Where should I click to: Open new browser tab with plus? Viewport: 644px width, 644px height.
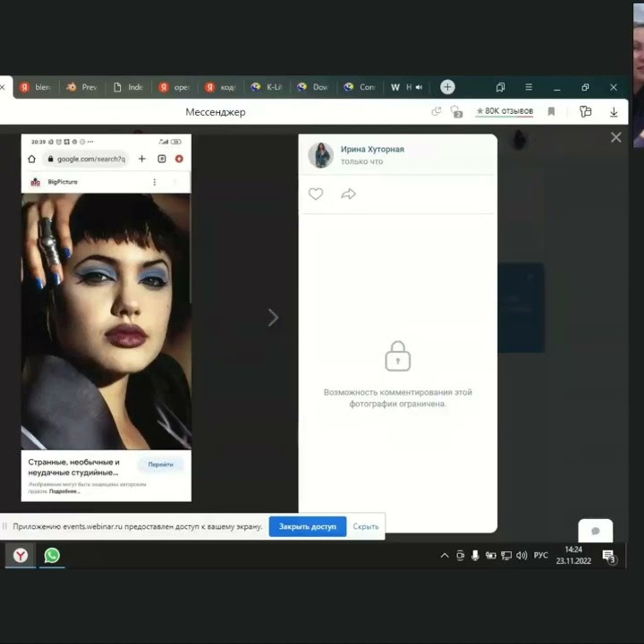[447, 87]
